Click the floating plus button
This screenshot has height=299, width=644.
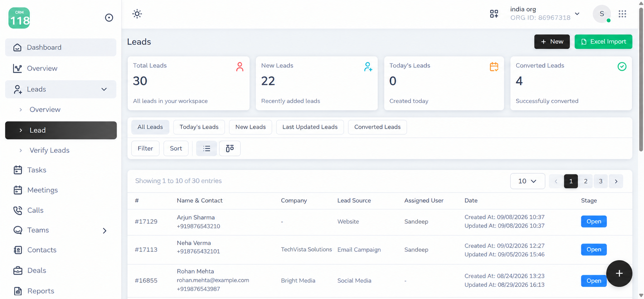[x=619, y=273]
